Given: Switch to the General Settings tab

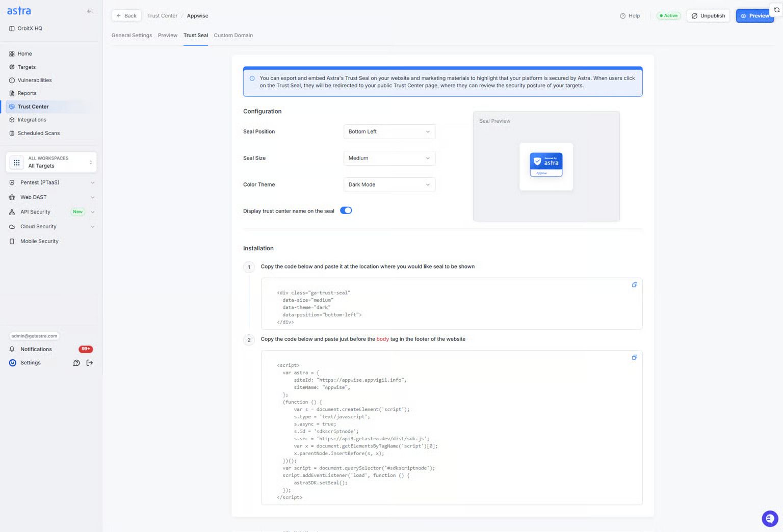Looking at the screenshot, I should pos(132,35).
